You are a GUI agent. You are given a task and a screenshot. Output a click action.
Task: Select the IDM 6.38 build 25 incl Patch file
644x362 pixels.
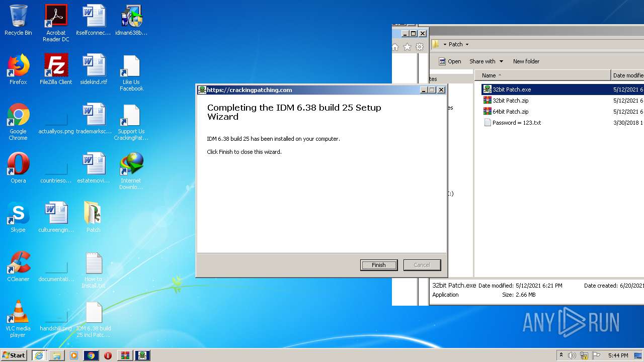(94, 319)
